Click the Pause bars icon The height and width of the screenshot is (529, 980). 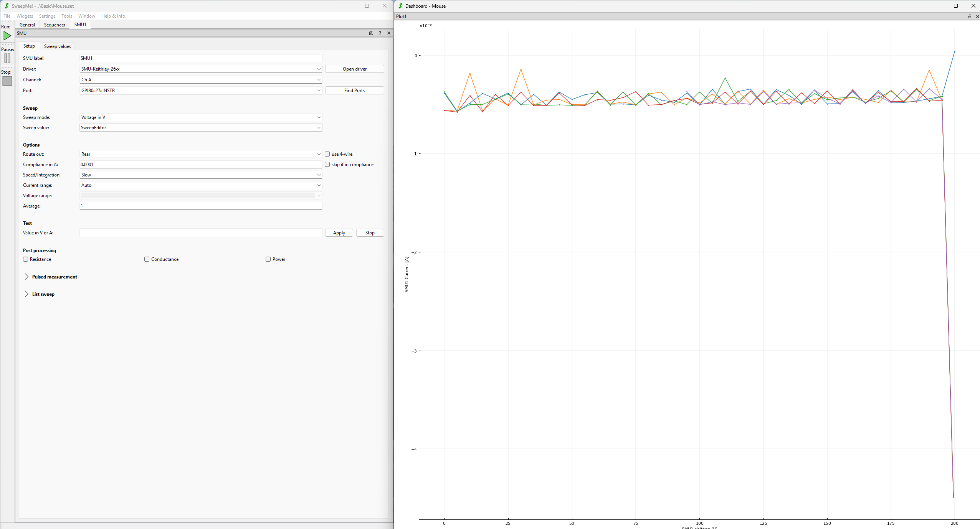tap(7, 58)
